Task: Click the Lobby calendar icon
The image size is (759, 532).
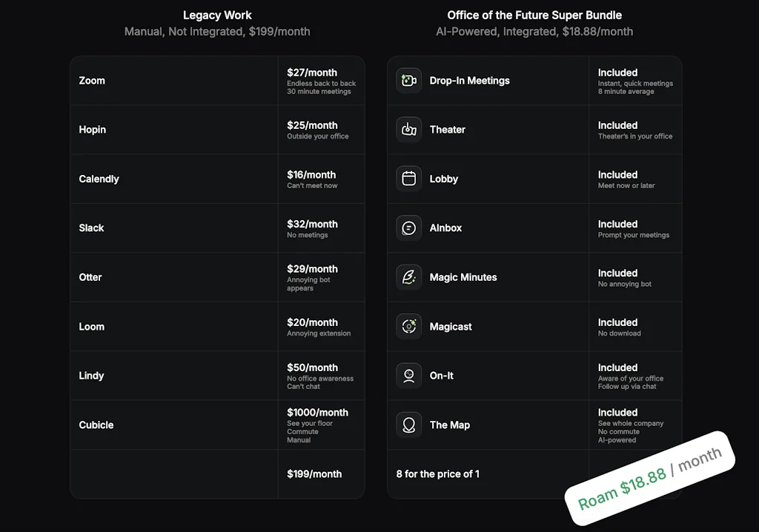Action: point(408,179)
